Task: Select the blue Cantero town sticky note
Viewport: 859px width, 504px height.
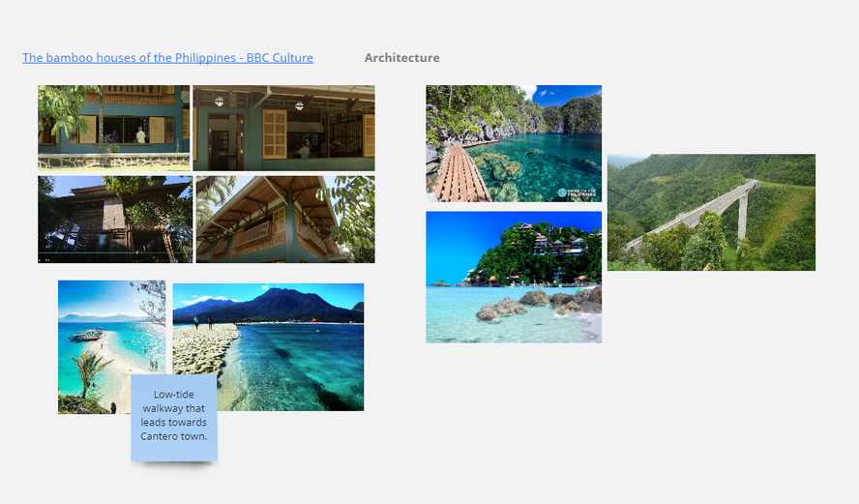Action: click(174, 418)
